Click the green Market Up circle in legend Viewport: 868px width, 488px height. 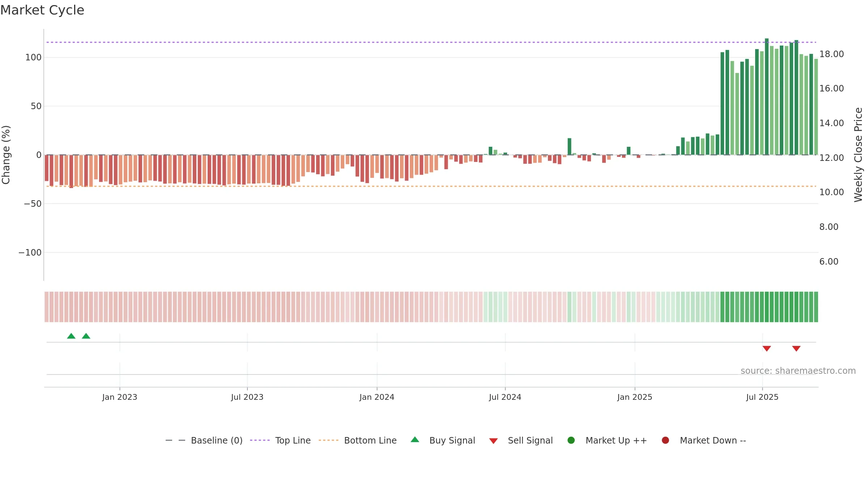pos(571,440)
